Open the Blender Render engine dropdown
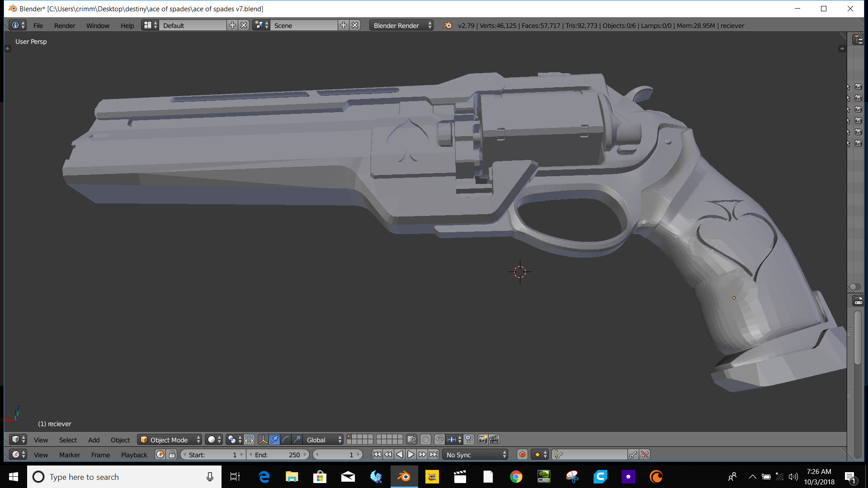This screenshot has height=488, width=868. pos(401,25)
